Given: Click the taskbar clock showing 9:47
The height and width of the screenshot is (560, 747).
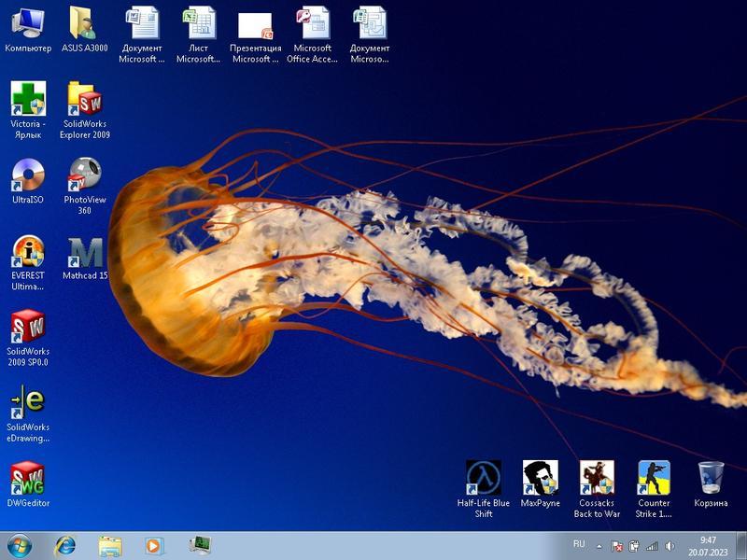Looking at the screenshot, I should pyautogui.click(x=709, y=546).
